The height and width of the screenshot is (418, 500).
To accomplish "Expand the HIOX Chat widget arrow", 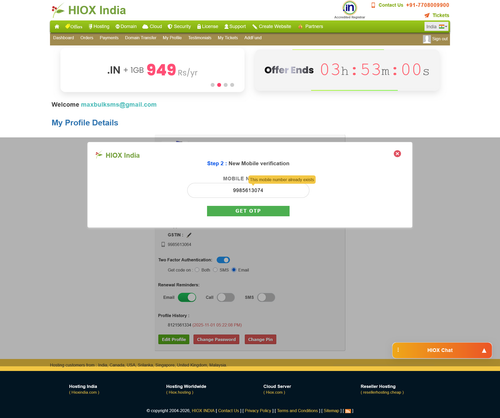I will (x=484, y=351).
